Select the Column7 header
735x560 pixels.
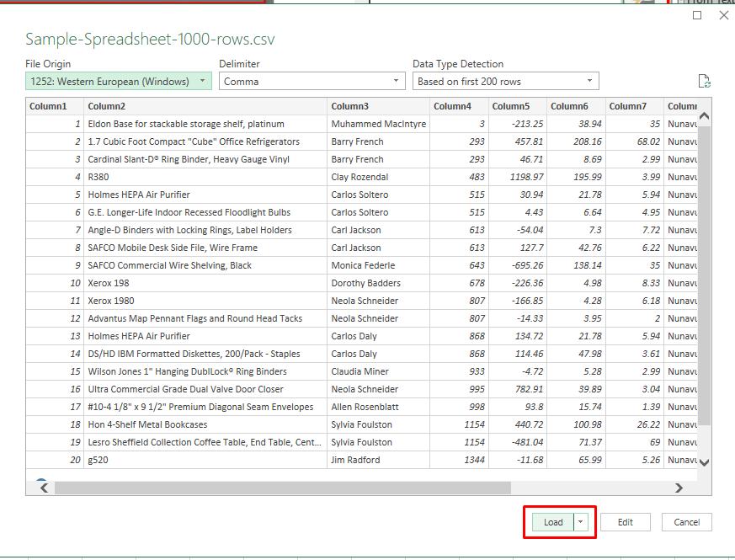[630, 107]
